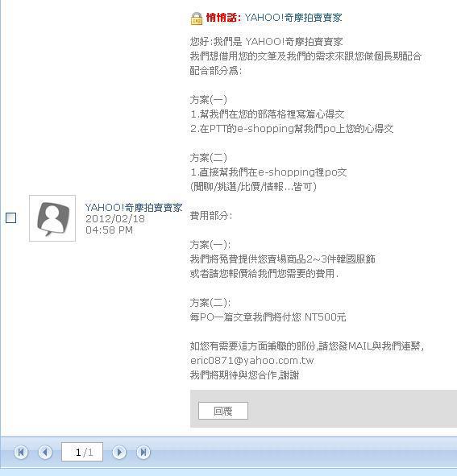Screen dimensions: 457x476
Task: Tick the checkbox beside the message
Action: 11,217
